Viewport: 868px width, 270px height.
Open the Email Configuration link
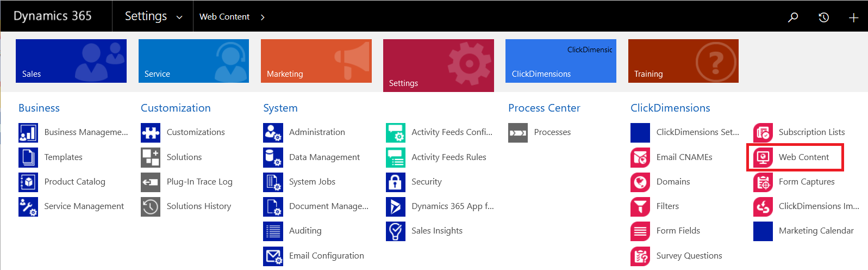pos(327,256)
